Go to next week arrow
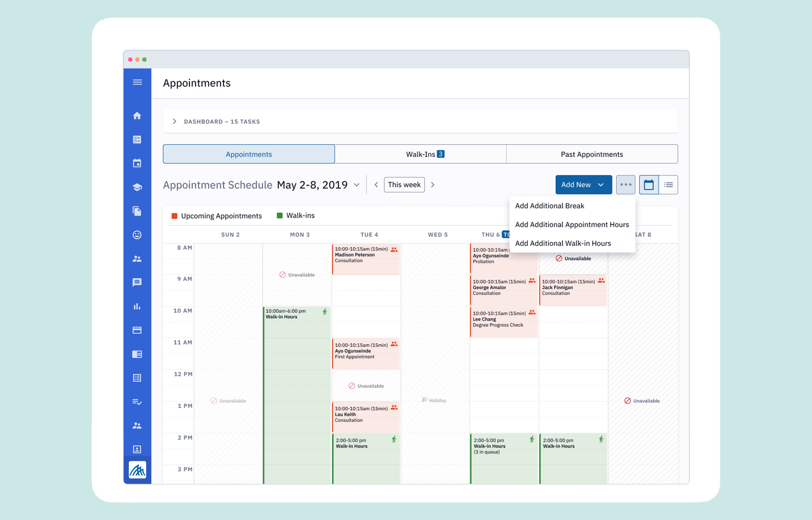The image size is (812, 520). [432, 185]
